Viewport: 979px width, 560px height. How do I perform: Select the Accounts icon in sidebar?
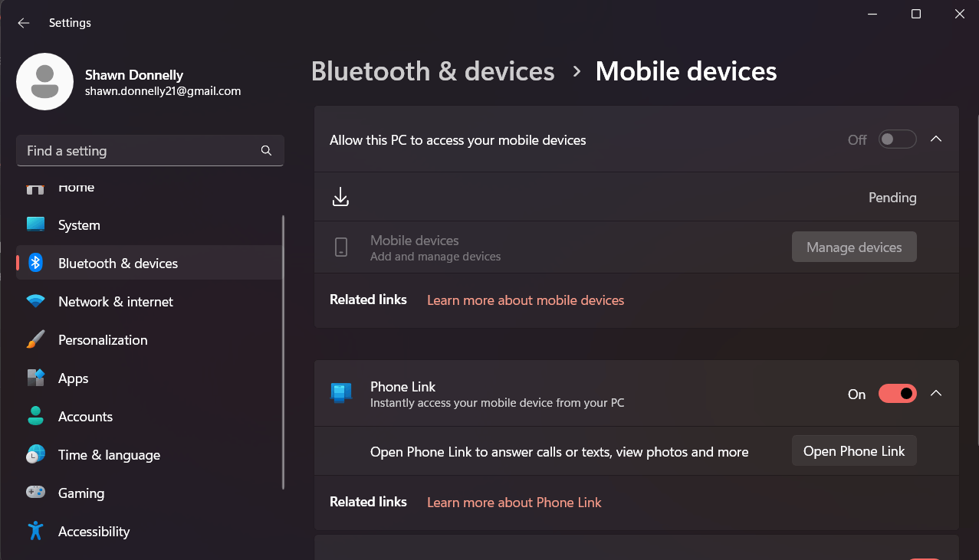(35, 416)
